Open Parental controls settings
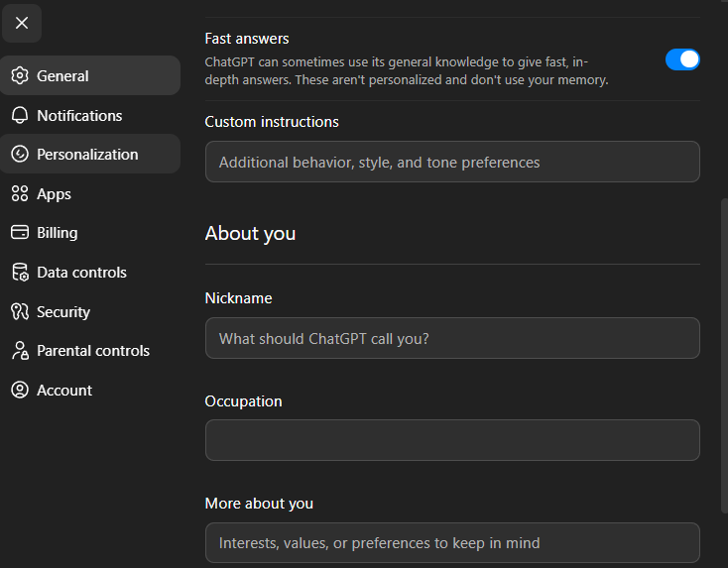This screenshot has width=728, height=568. pos(90,350)
